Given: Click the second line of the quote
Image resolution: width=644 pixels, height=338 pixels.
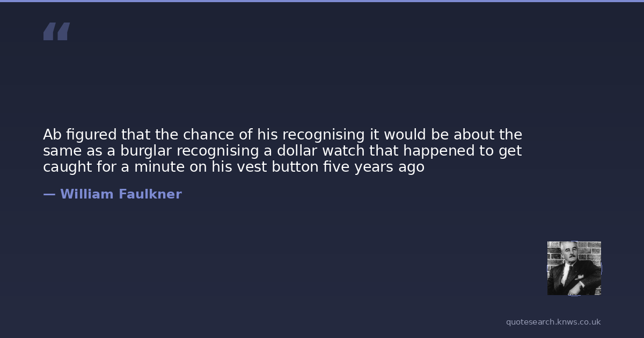Looking at the screenshot, I should tap(282, 151).
